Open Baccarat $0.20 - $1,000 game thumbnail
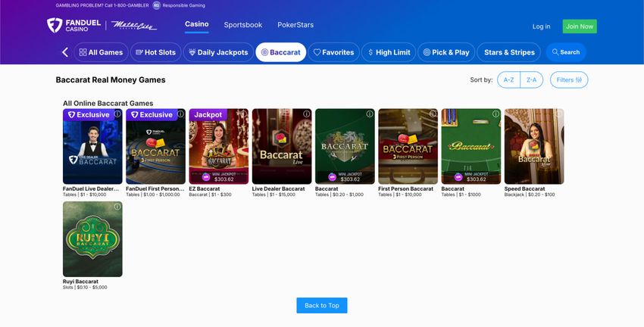644x327 pixels. pyautogui.click(x=345, y=147)
